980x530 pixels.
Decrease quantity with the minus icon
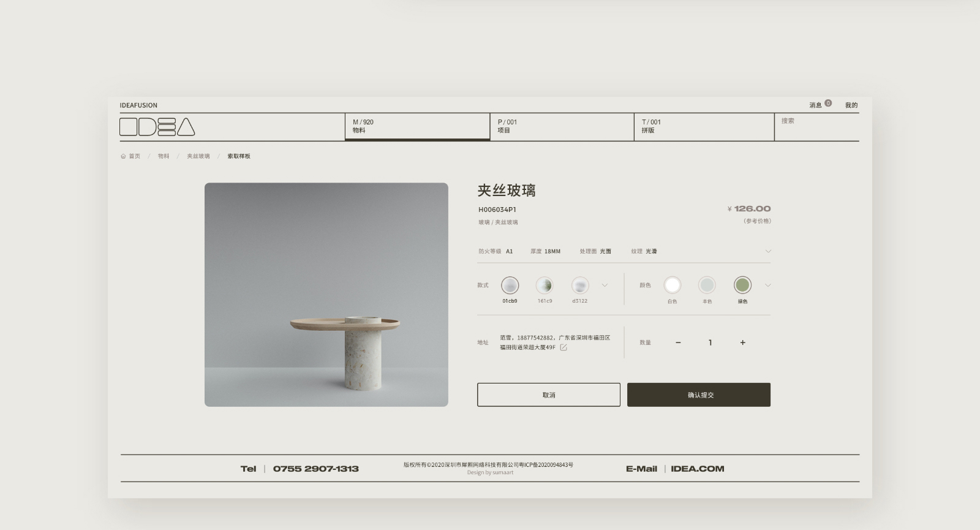pyautogui.click(x=678, y=343)
